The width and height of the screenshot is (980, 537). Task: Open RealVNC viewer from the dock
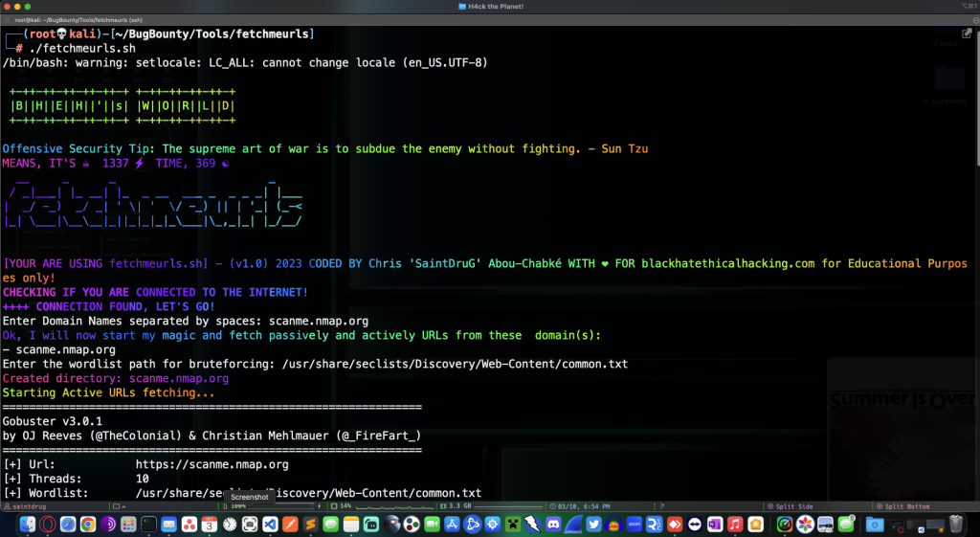tap(655, 524)
